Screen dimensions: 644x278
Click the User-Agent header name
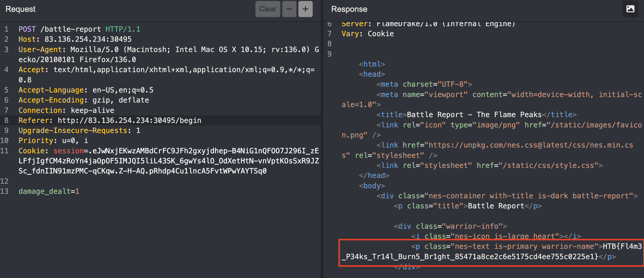click(40, 50)
